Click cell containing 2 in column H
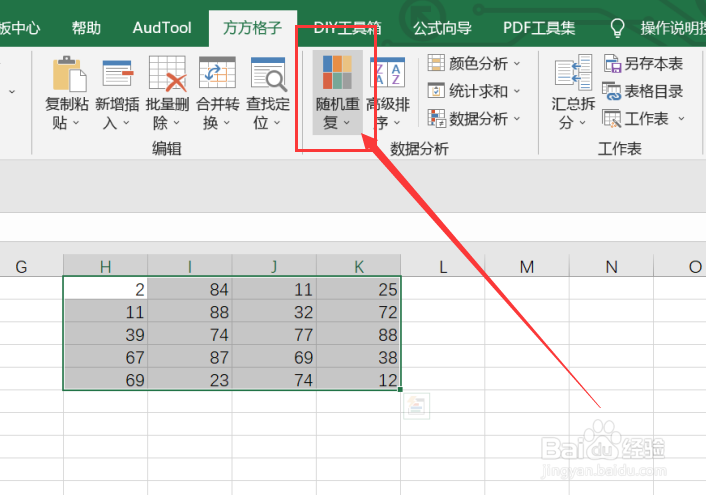Screen dimensions: 706x495 [x=105, y=289]
